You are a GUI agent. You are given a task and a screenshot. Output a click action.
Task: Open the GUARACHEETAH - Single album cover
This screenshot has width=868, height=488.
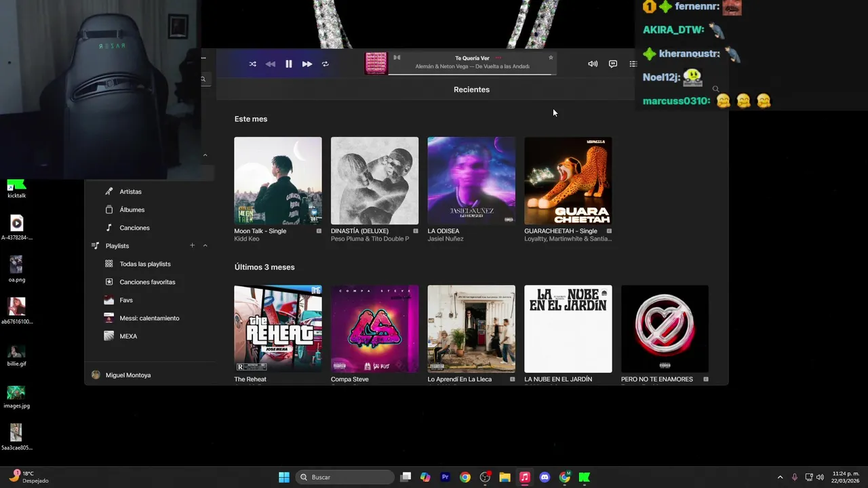click(x=568, y=180)
